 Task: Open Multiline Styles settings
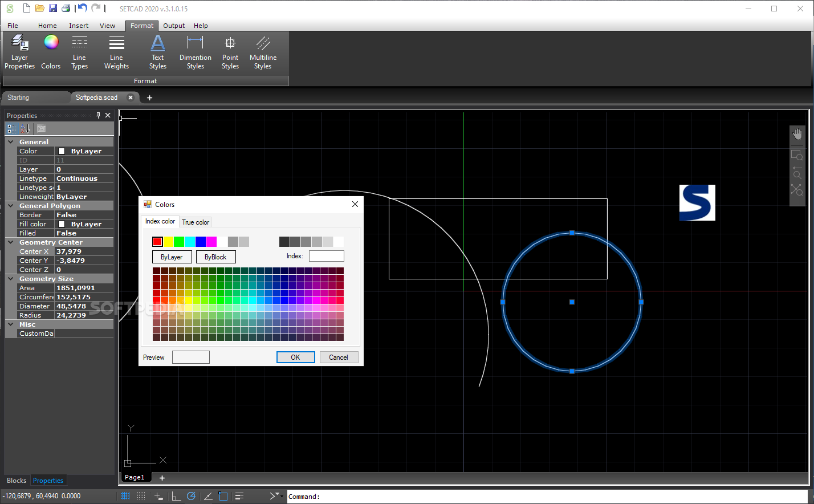pyautogui.click(x=263, y=52)
